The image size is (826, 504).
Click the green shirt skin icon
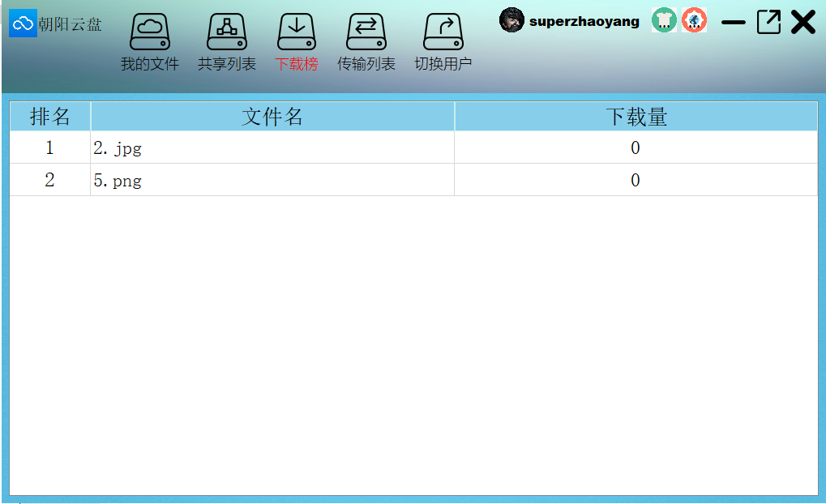pos(664,20)
